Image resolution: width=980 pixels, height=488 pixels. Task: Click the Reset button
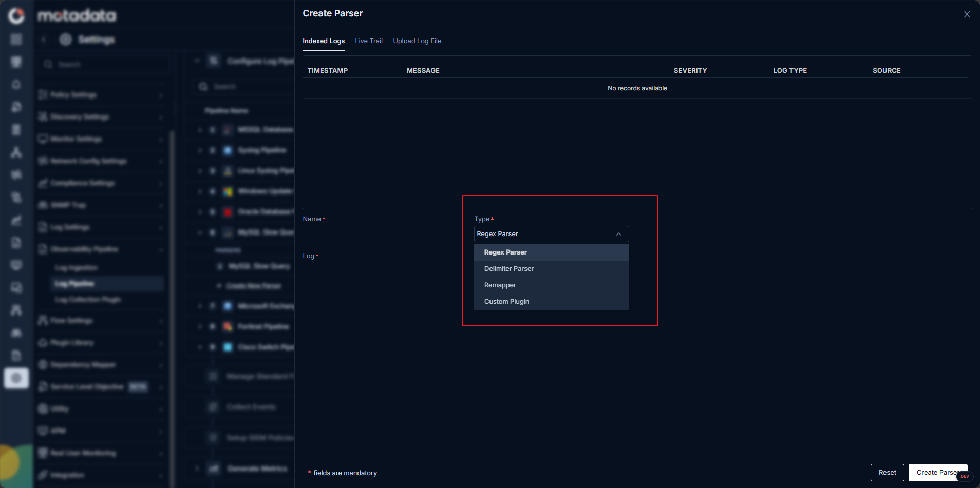click(x=887, y=473)
